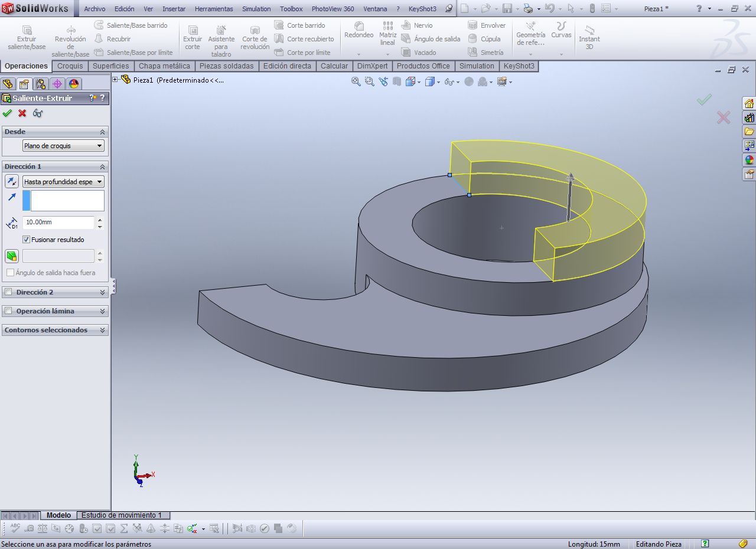Activate Instant 3D
756x549 pixels.
(589, 38)
